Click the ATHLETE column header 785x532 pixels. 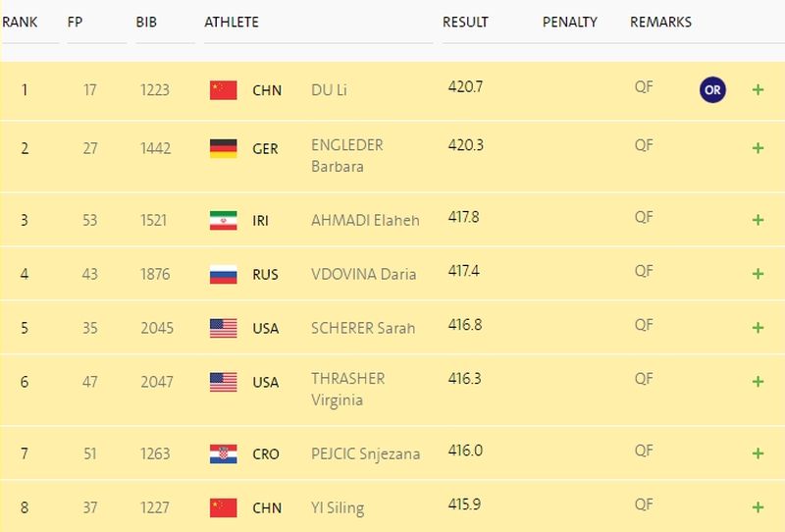coord(232,22)
